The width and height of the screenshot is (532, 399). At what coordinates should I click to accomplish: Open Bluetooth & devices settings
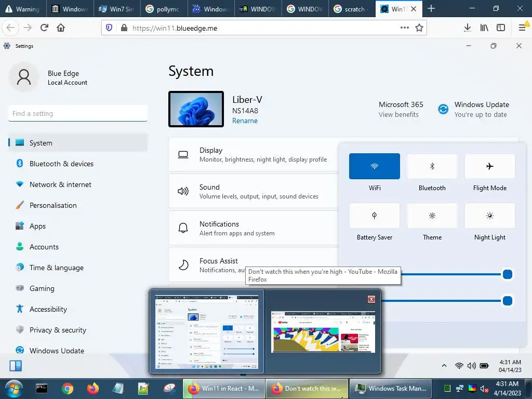[78, 164]
